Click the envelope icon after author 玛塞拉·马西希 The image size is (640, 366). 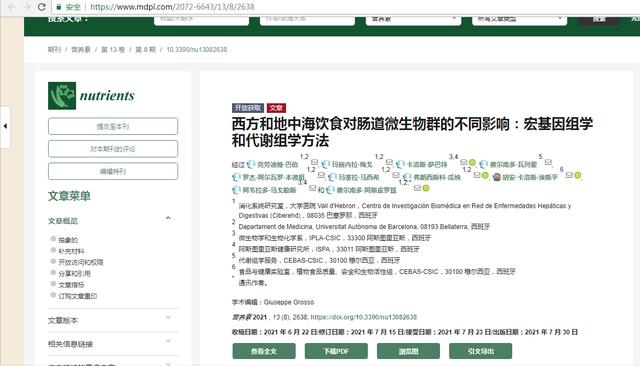[396, 175]
